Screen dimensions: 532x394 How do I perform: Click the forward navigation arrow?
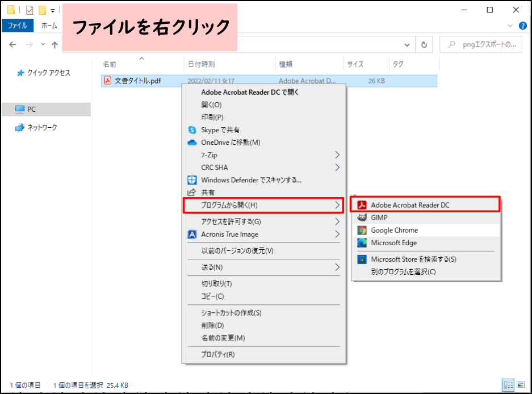pos(30,44)
